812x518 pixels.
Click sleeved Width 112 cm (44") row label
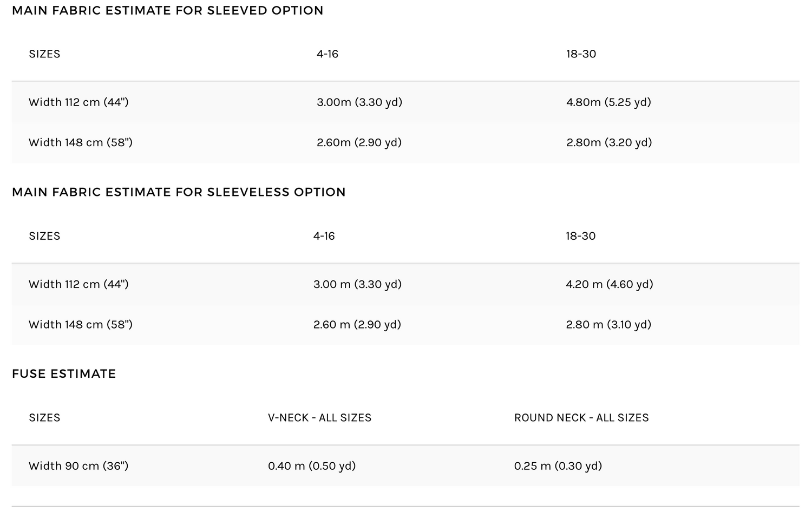pyautogui.click(x=78, y=102)
